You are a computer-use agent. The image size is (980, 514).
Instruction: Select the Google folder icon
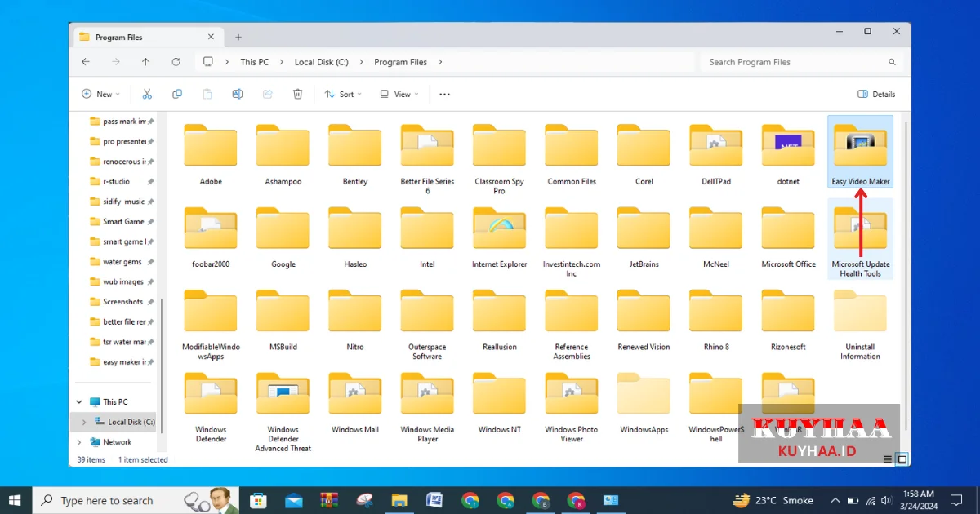(x=283, y=228)
